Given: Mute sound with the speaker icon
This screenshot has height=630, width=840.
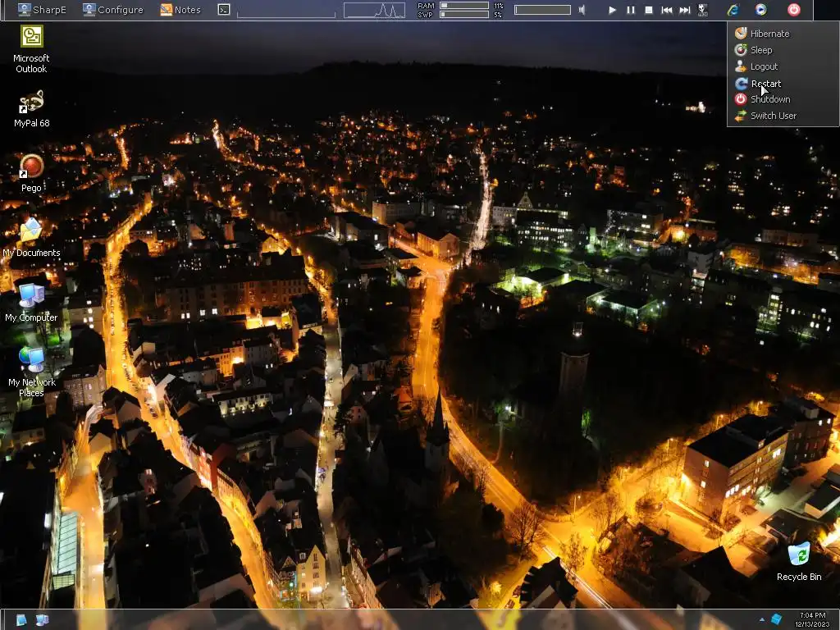Looking at the screenshot, I should 582,10.
